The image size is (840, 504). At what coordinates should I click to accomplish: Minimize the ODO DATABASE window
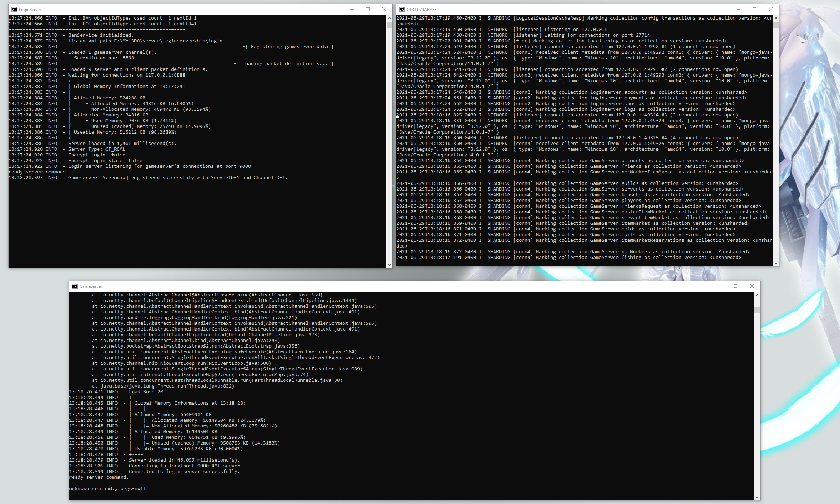[738, 10]
